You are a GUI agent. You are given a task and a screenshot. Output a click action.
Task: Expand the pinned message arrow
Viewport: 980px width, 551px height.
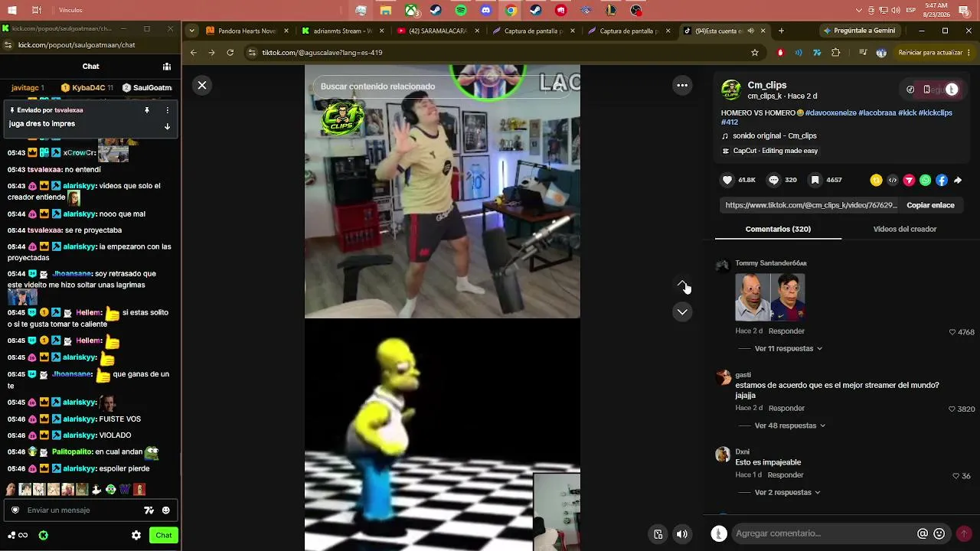tap(167, 127)
